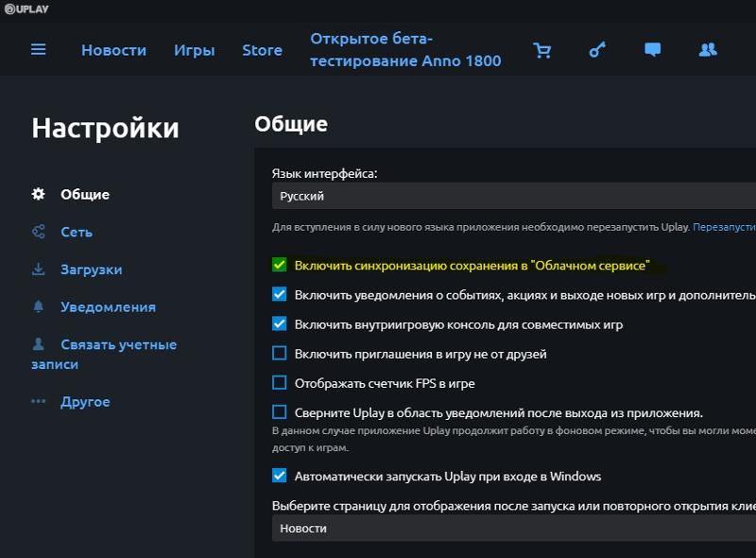Screen dimensions: 756x558
Task: Click the minimize Uplay option label text
Action: [499, 412]
